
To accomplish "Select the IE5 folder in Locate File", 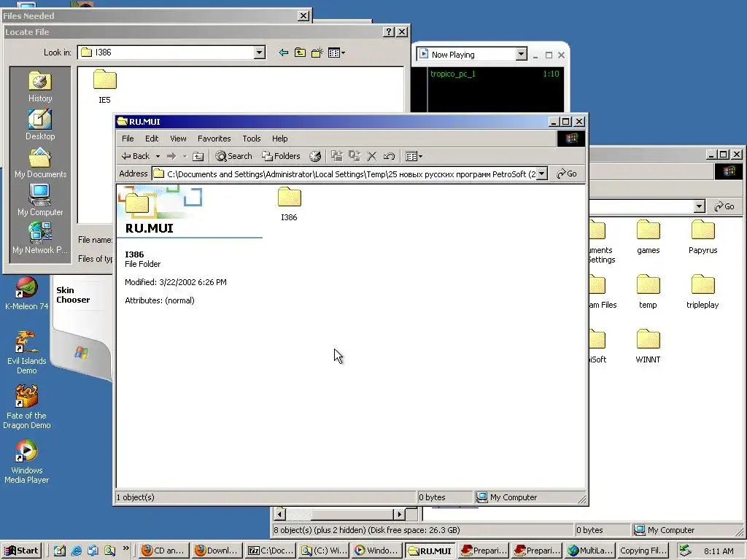I will [x=104, y=87].
